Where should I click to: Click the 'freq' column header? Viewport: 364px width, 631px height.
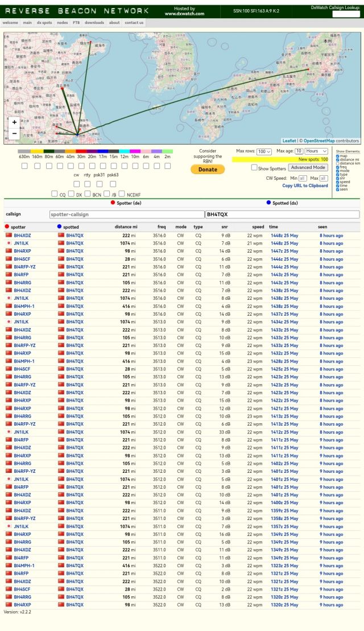[x=162, y=226]
